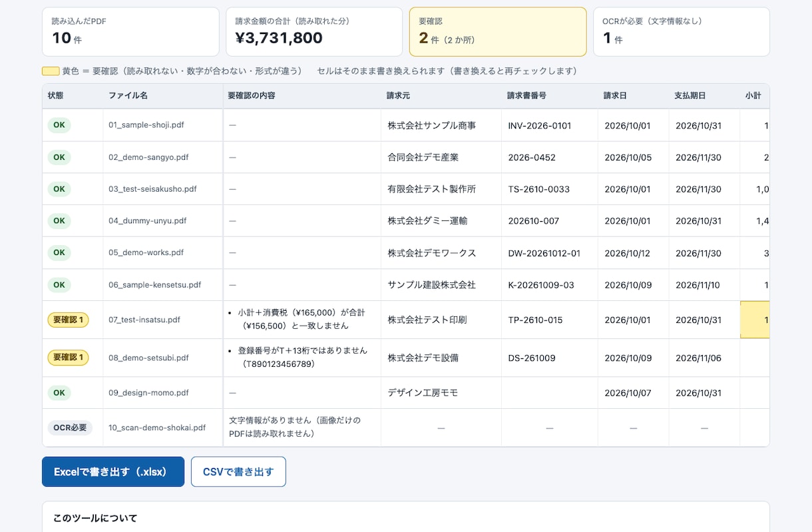Image resolution: width=812 pixels, height=532 pixels.
Task: Click the 文字情報がありません message
Action: pos(295,427)
